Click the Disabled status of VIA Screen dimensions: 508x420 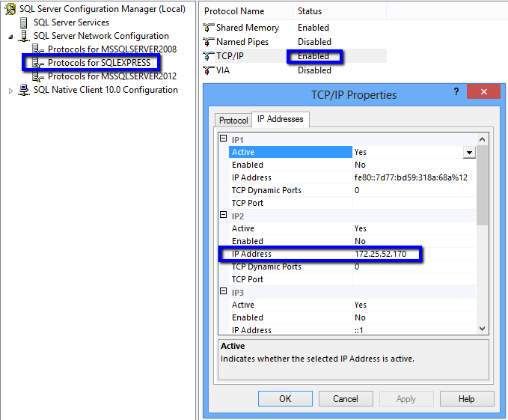[x=314, y=70]
